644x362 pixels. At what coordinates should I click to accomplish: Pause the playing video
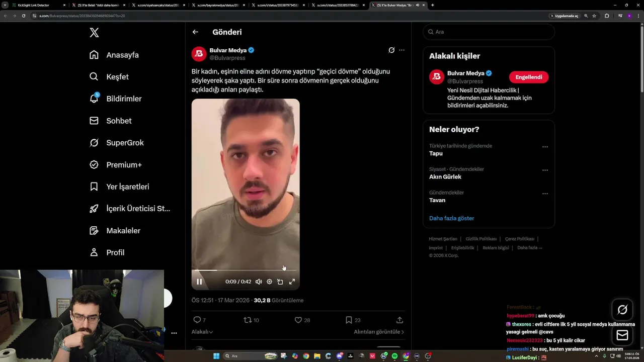pyautogui.click(x=199, y=282)
